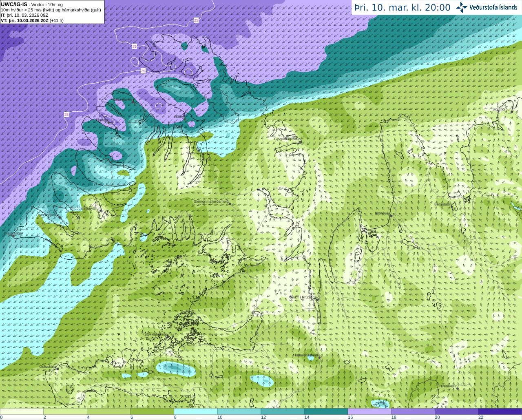Click the Blönduós station label
The height and width of the screenshot is (420, 522).
(382, 213)
